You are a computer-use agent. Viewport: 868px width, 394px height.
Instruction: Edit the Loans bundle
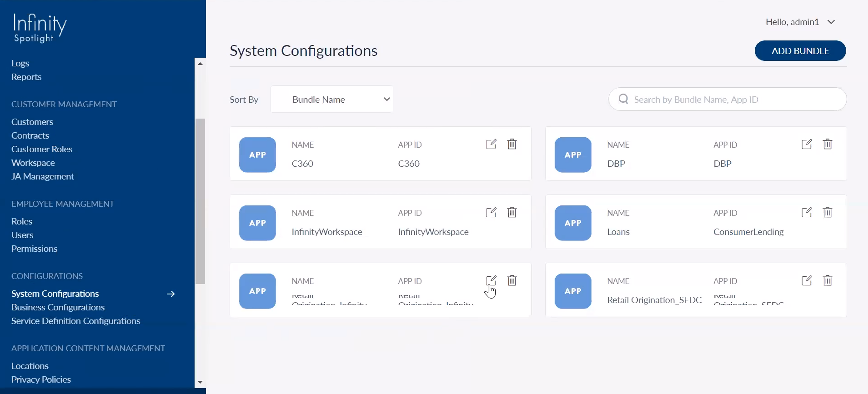click(x=807, y=213)
